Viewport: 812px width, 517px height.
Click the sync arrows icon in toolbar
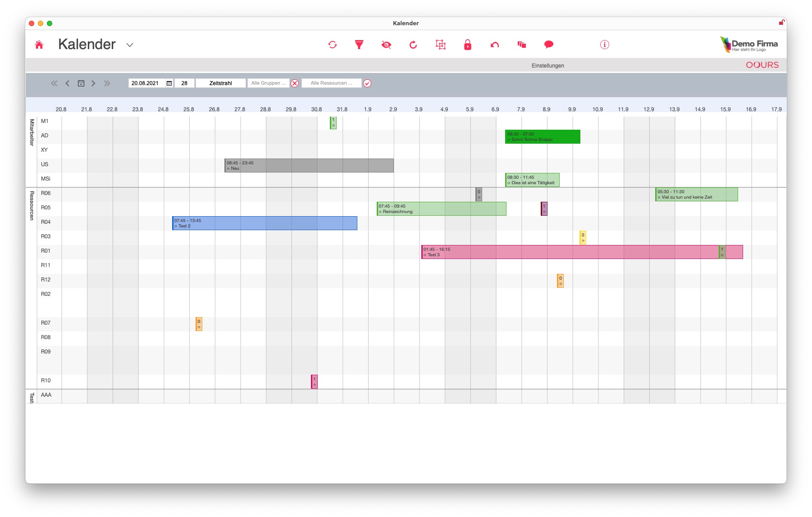(333, 45)
